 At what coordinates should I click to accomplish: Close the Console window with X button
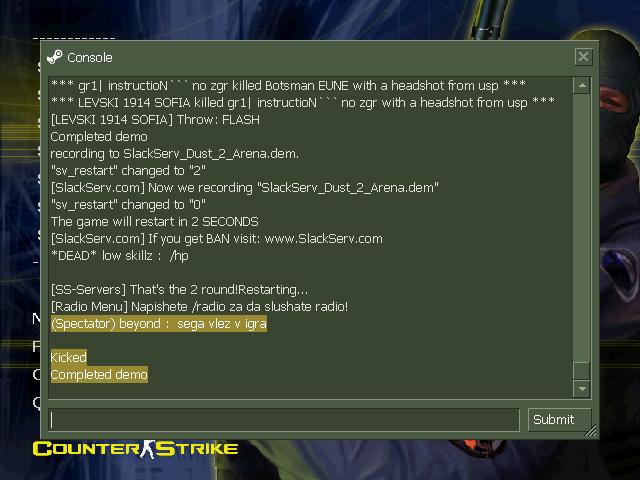click(x=583, y=56)
